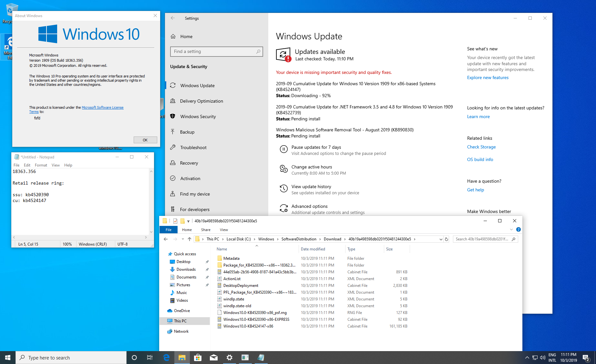The width and height of the screenshot is (596, 364).
Task: Navigate back in File Explorer
Action: [x=166, y=239]
